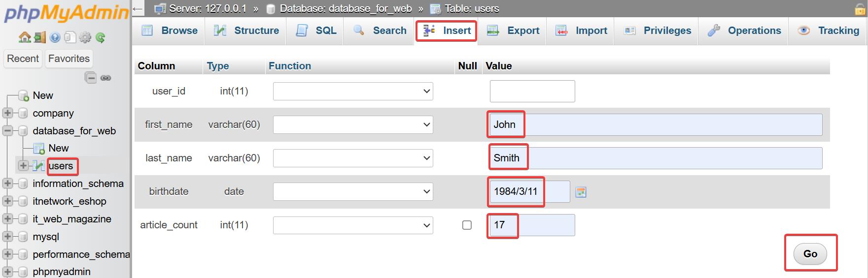
Task: Switch to the Structure tab
Action: pos(246,31)
